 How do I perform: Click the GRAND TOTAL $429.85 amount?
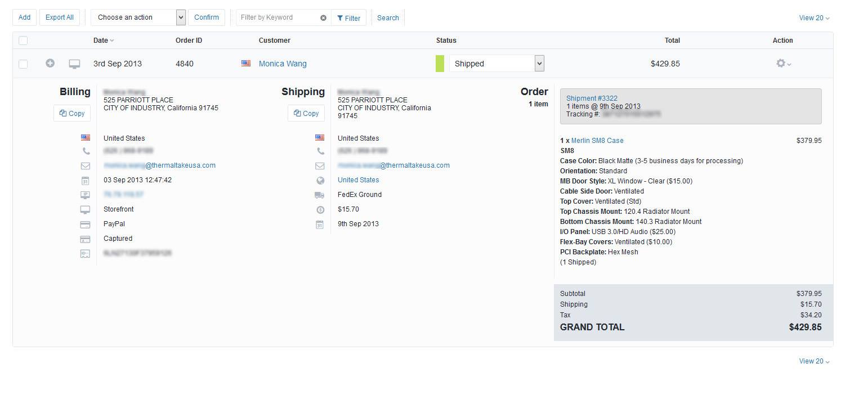(x=805, y=327)
